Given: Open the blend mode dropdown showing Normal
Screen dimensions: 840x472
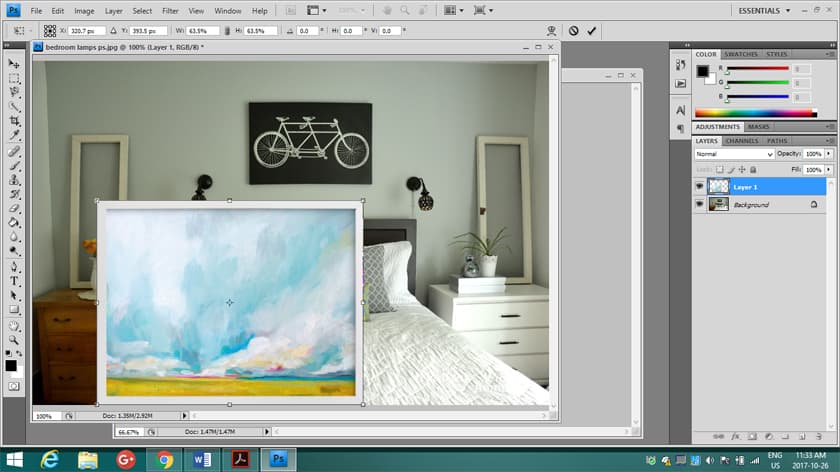Looking at the screenshot, I should pos(734,154).
